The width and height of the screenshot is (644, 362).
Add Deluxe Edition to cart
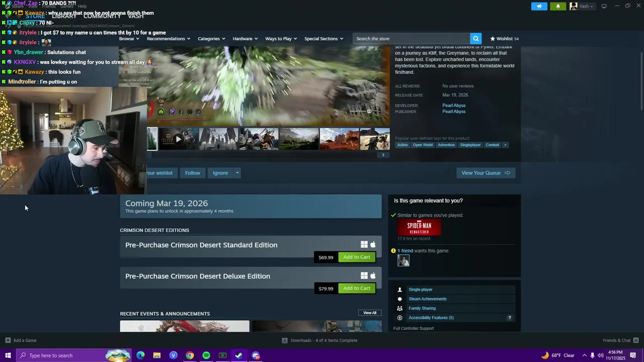pyautogui.click(x=357, y=288)
